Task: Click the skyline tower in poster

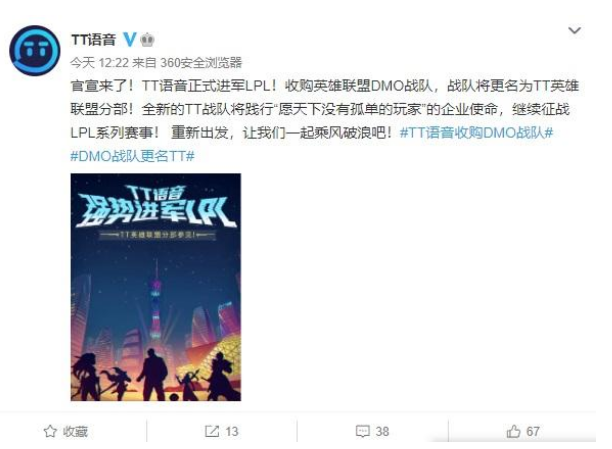Action: tap(156, 308)
